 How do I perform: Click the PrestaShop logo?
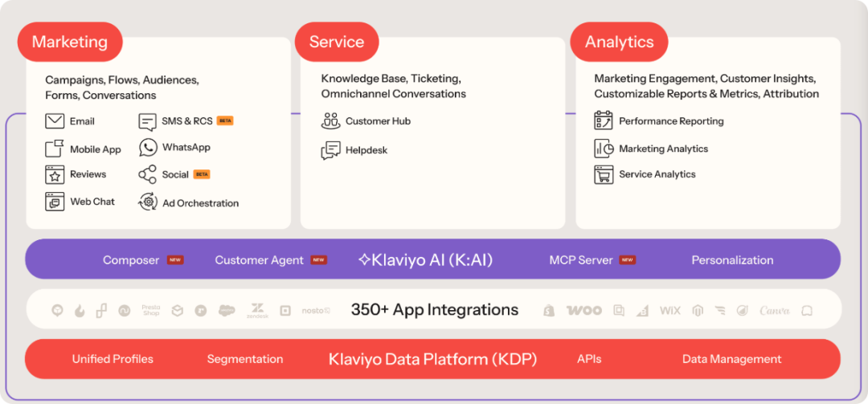click(x=150, y=310)
